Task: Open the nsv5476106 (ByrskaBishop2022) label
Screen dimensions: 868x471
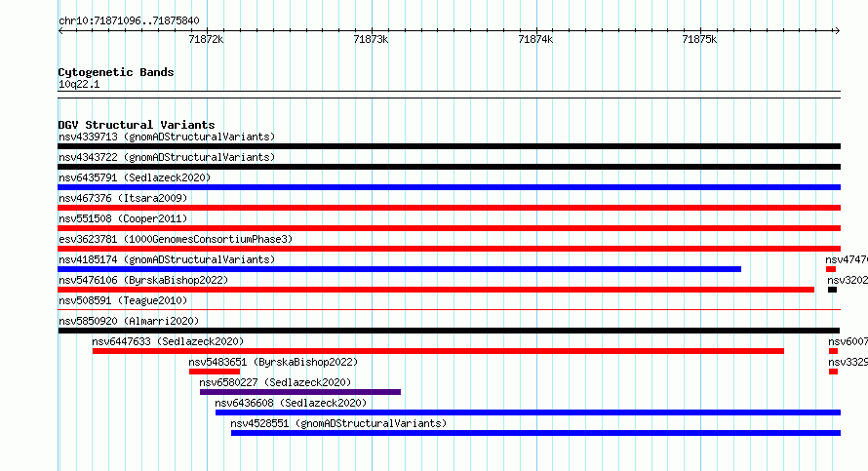Action: coord(143,280)
